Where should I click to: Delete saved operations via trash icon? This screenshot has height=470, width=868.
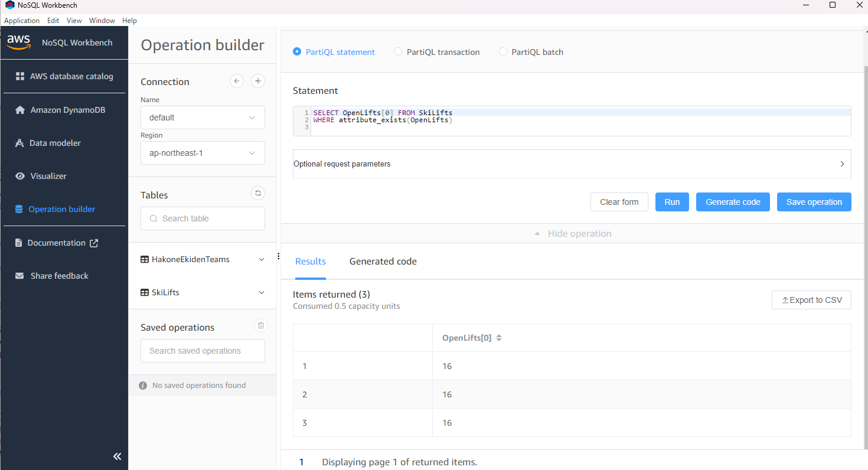coord(260,325)
